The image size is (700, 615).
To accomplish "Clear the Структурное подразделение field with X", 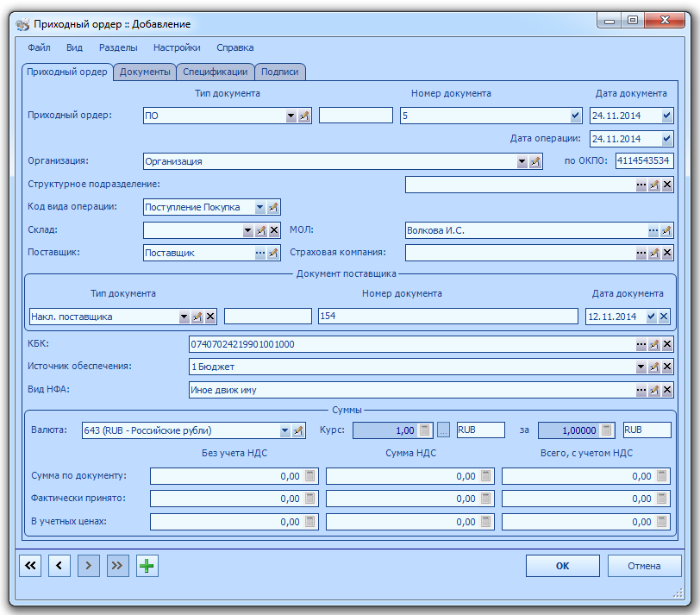I will tap(667, 185).
